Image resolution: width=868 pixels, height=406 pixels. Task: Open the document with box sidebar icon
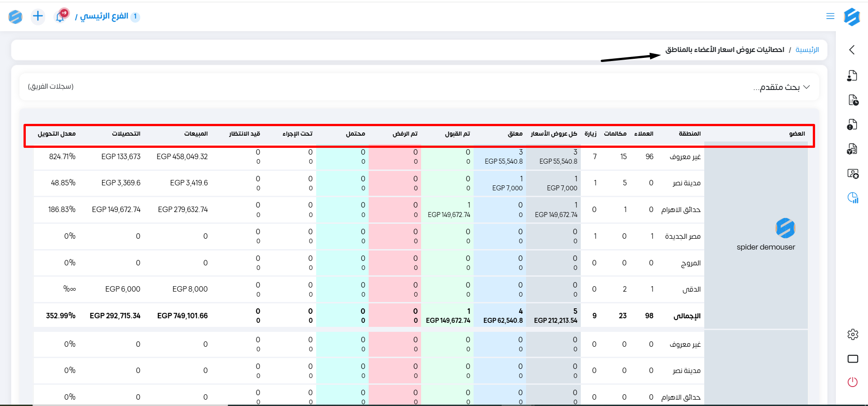[853, 149]
